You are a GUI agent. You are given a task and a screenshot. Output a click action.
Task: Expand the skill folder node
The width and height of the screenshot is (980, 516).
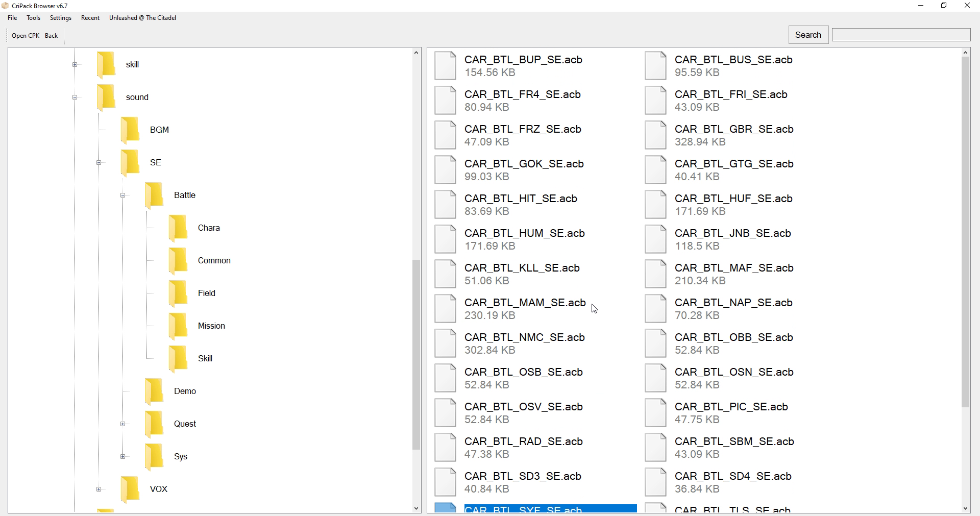click(75, 65)
